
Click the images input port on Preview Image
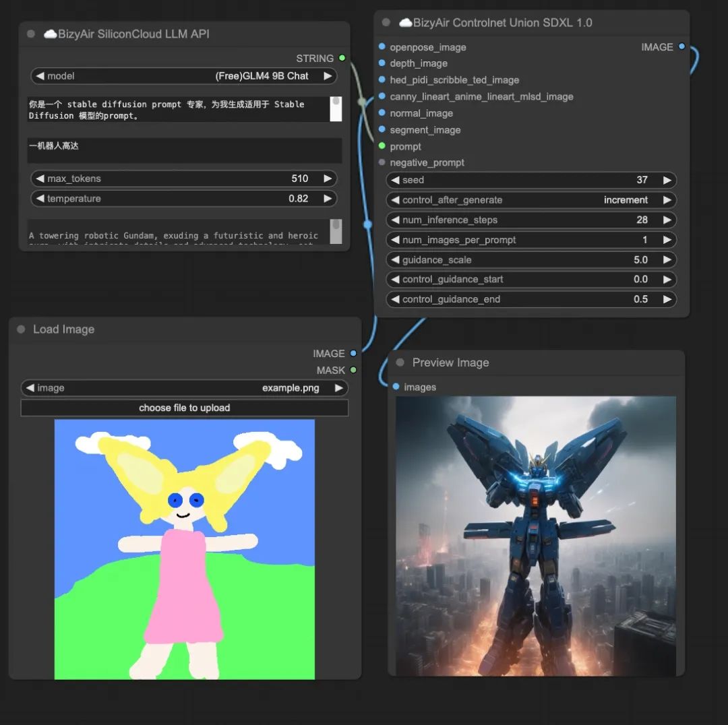(x=396, y=387)
